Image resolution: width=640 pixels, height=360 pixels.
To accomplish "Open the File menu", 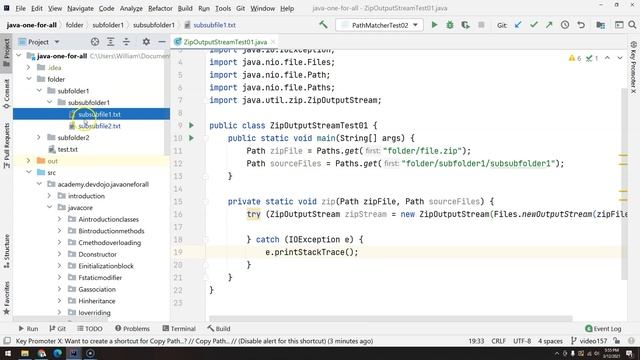I will [x=20, y=8].
